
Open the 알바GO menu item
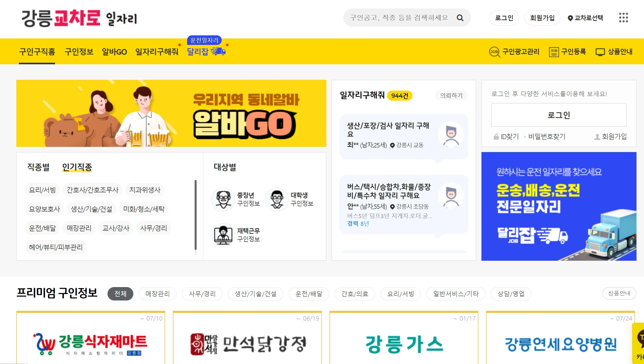tap(114, 52)
